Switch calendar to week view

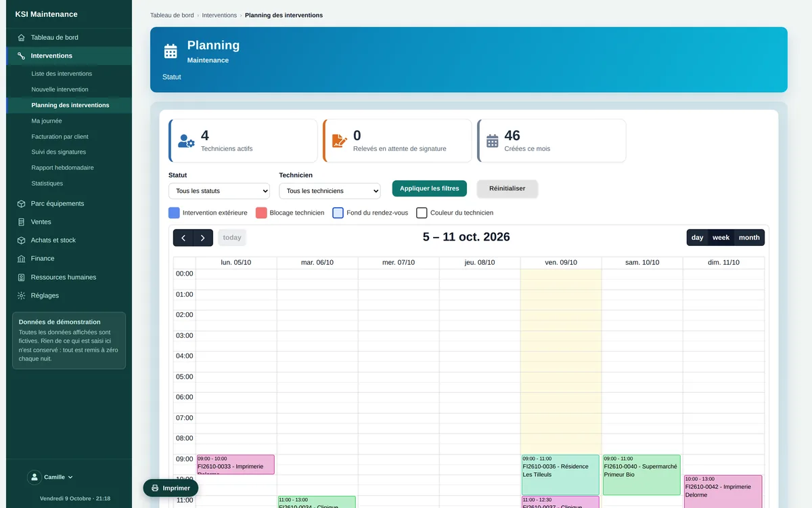(721, 238)
